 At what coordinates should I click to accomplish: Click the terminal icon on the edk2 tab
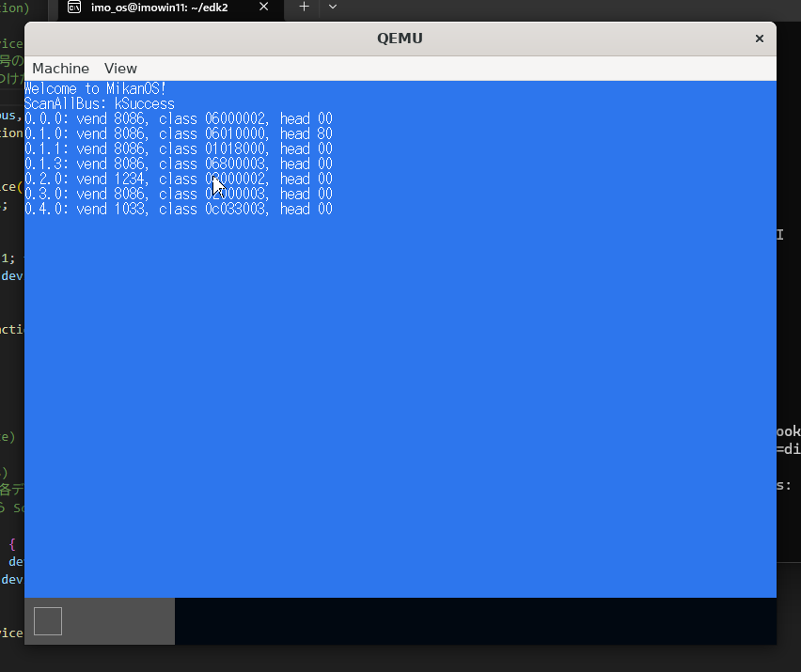74,8
